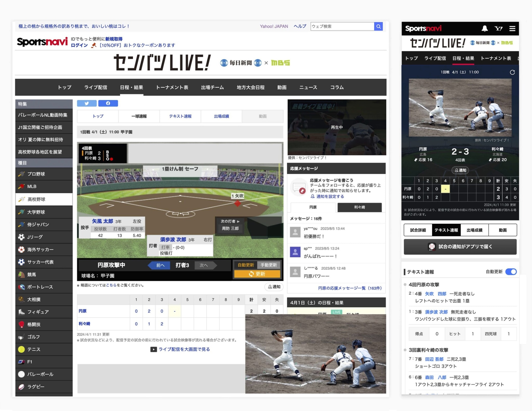Share via the Facebook button
The image size is (532, 411).
[108, 103]
